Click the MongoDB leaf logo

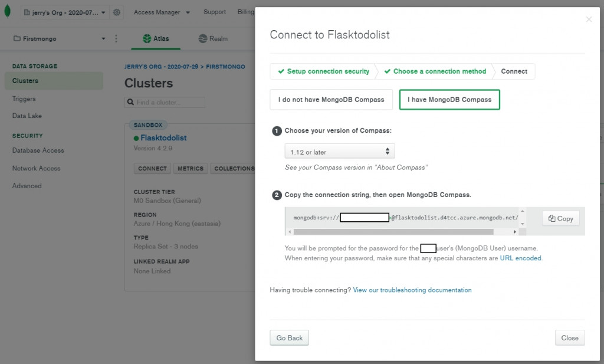pos(7,12)
